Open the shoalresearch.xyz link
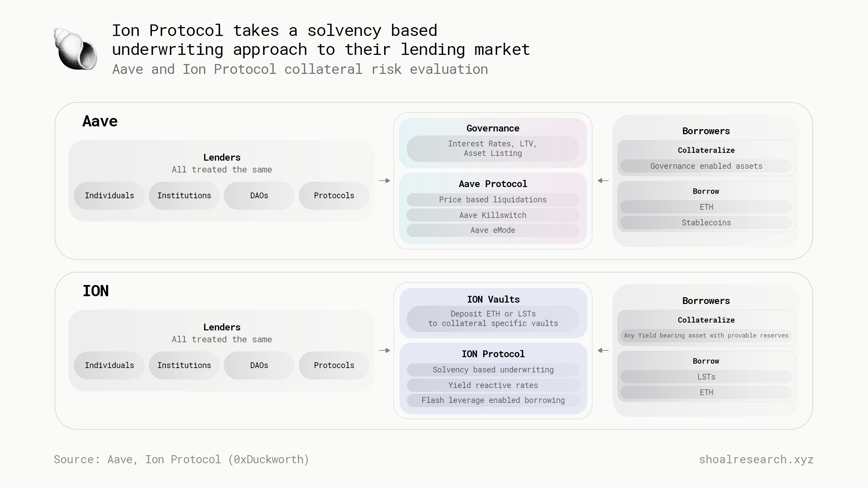This screenshot has height=488, width=868. [756, 460]
